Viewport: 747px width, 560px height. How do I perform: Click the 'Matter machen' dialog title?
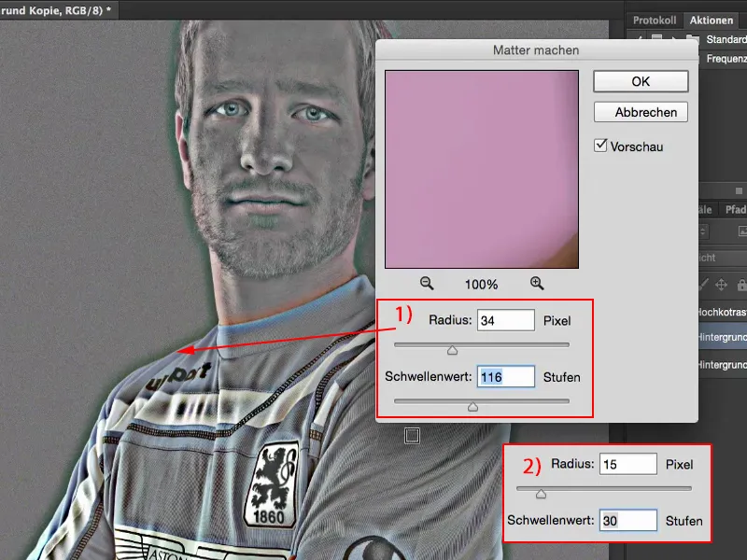tap(536, 50)
